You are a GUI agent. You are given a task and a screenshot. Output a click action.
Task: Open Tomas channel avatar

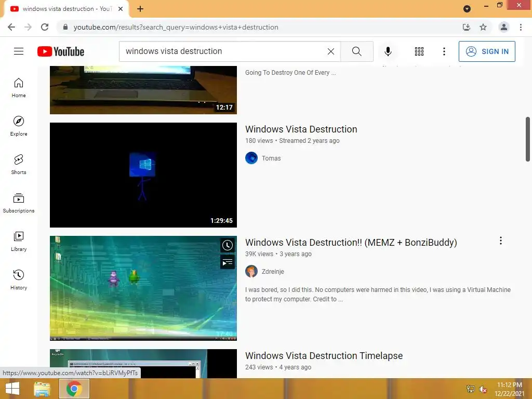click(x=251, y=158)
